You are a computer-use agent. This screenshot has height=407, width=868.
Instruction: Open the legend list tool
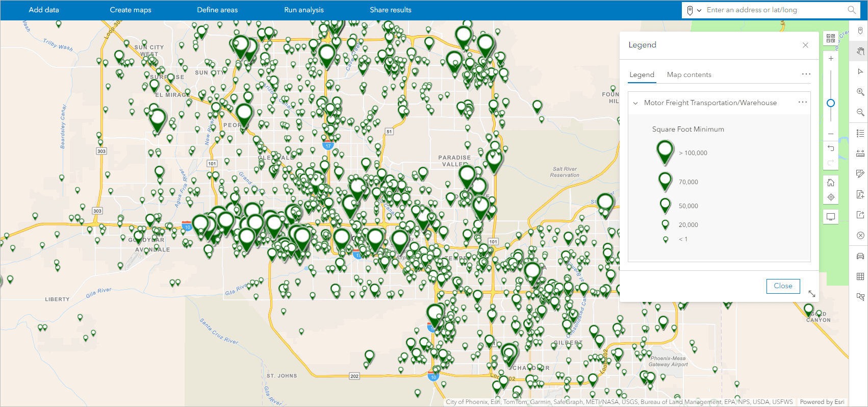click(x=860, y=133)
